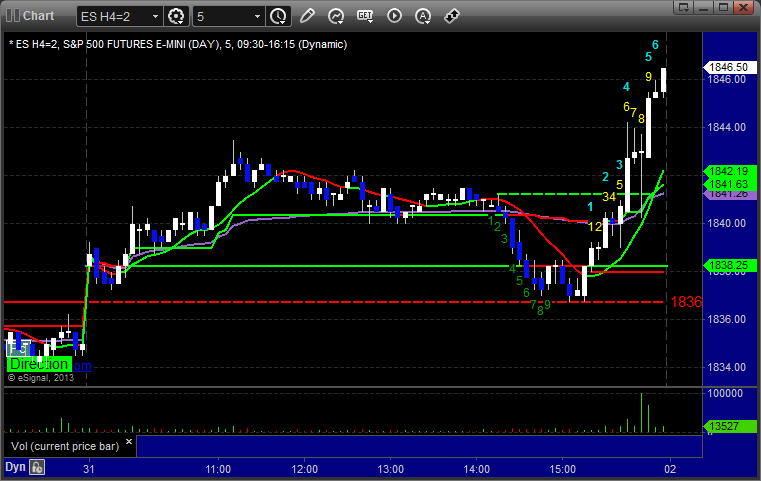Open the symbol settings gear menu
Viewport: 761px width, 481px height.
click(176, 16)
